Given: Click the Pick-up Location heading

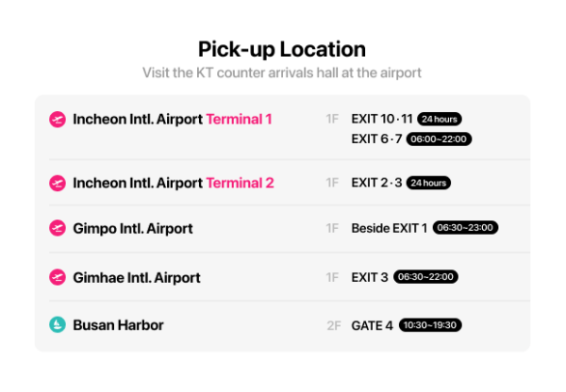Looking at the screenshot, I should [282, 49].
